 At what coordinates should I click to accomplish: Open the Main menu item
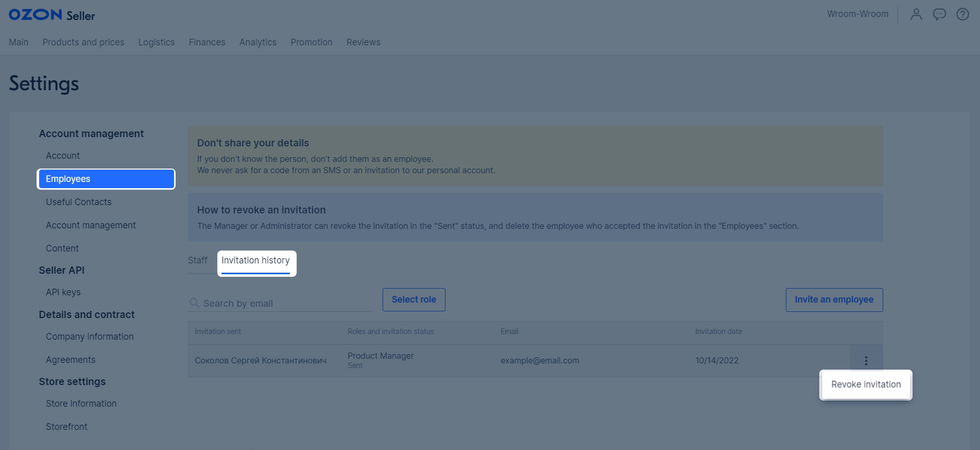19,42
